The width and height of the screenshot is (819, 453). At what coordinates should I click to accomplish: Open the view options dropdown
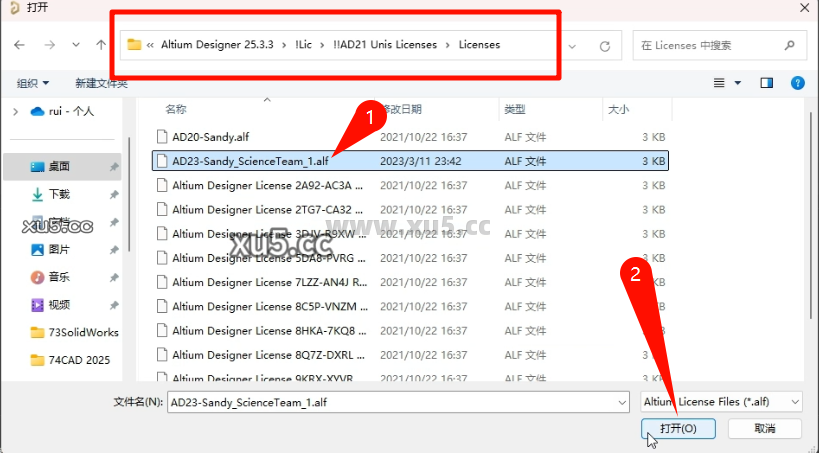pos(738,83)
